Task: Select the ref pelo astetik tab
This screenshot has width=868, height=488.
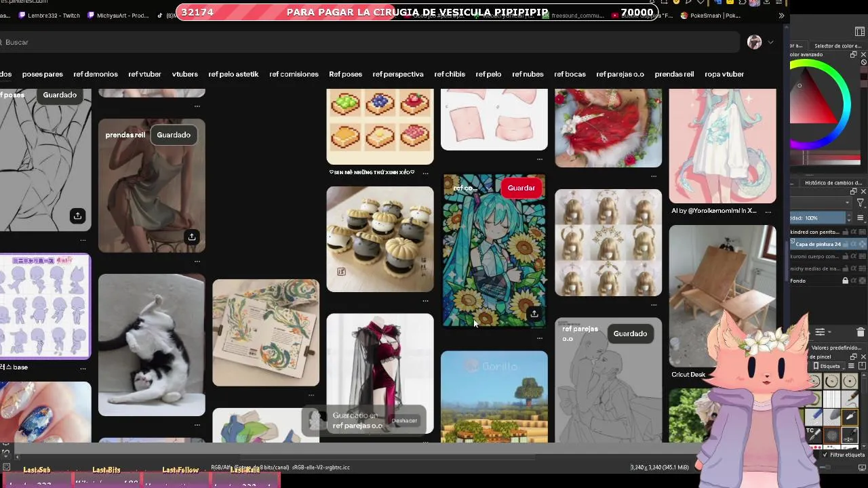Action: [x=233, y=74]
